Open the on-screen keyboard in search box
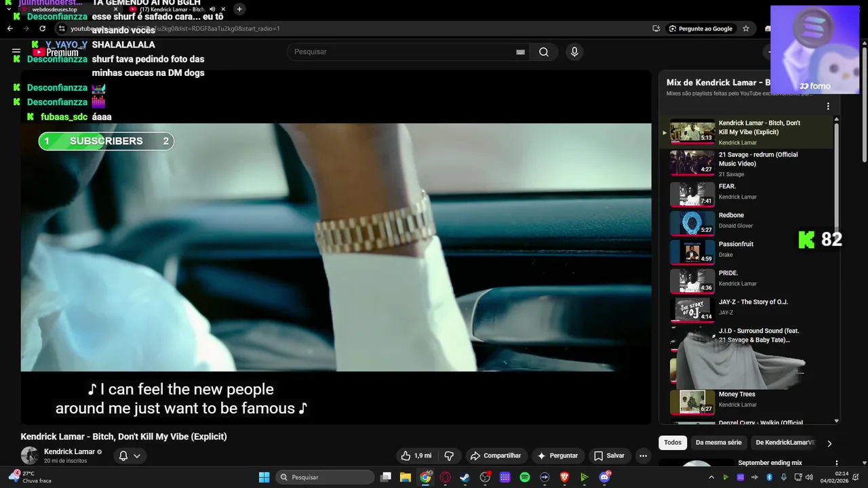868x488 pixels. [x=520, y=52]
